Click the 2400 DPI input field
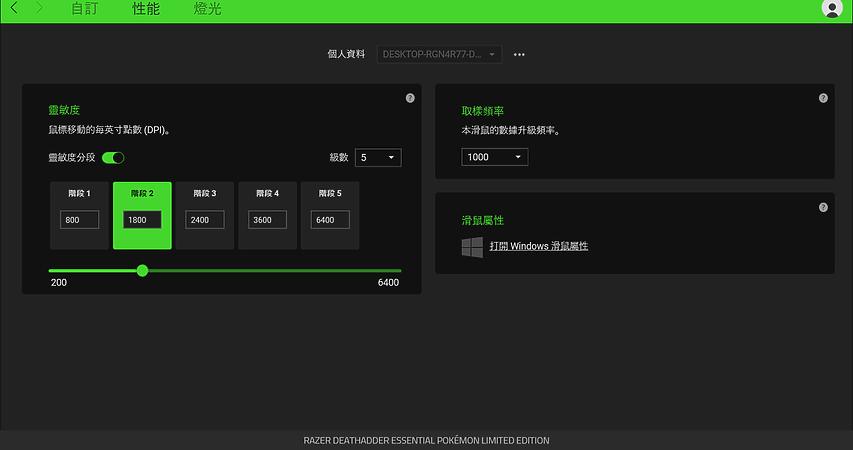853x450 pixels. (x=205, y=220)
